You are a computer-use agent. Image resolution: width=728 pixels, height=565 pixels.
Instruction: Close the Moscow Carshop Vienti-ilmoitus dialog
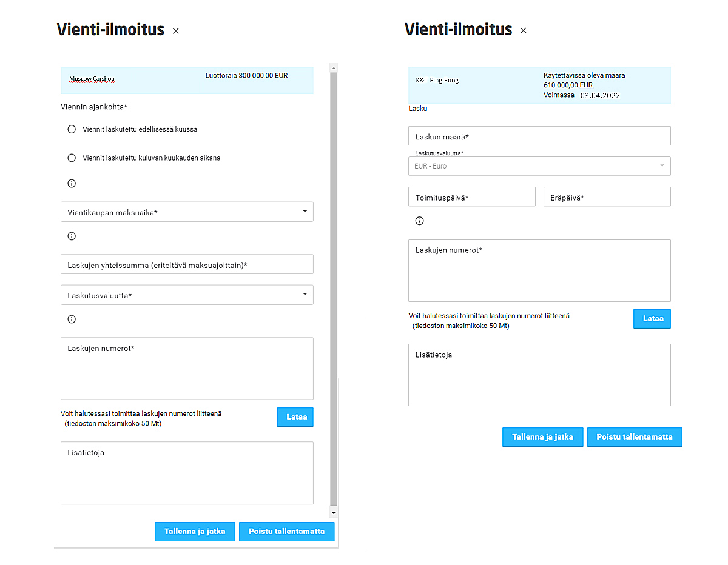point(176,31)
